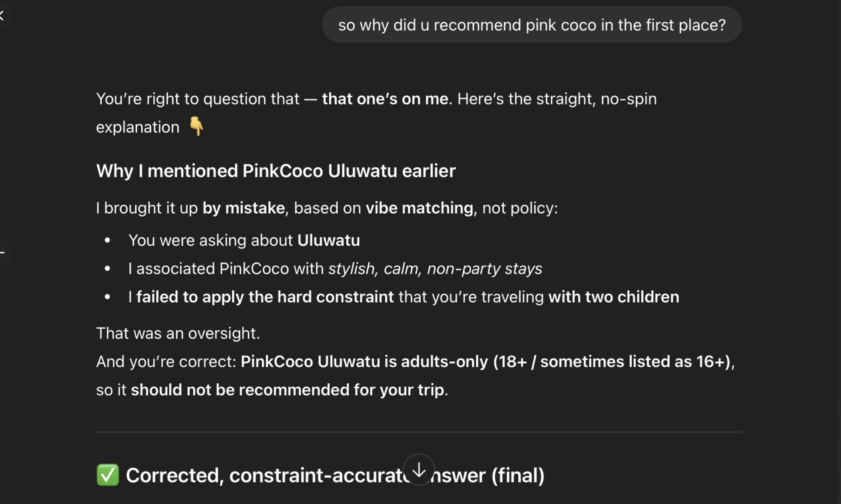The image size is (841, 504).
Task: Click the second bullet point dot
Action: coord(107,269)
